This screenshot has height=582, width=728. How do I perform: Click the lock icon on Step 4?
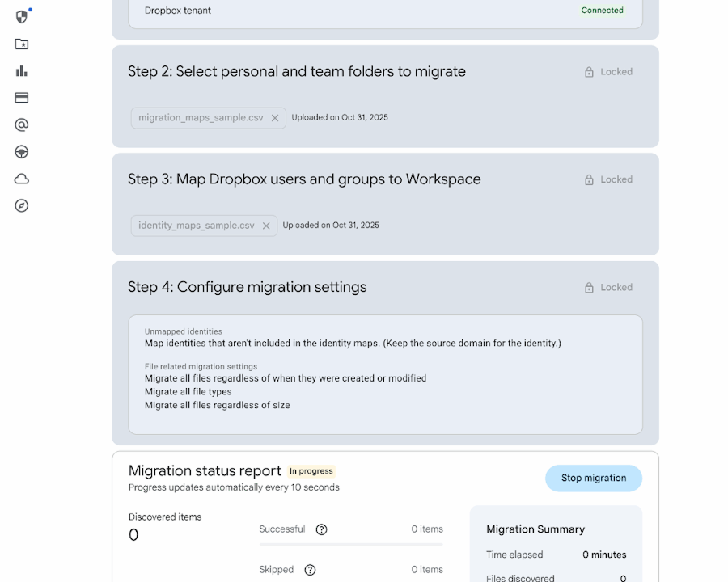coord(588,287)
